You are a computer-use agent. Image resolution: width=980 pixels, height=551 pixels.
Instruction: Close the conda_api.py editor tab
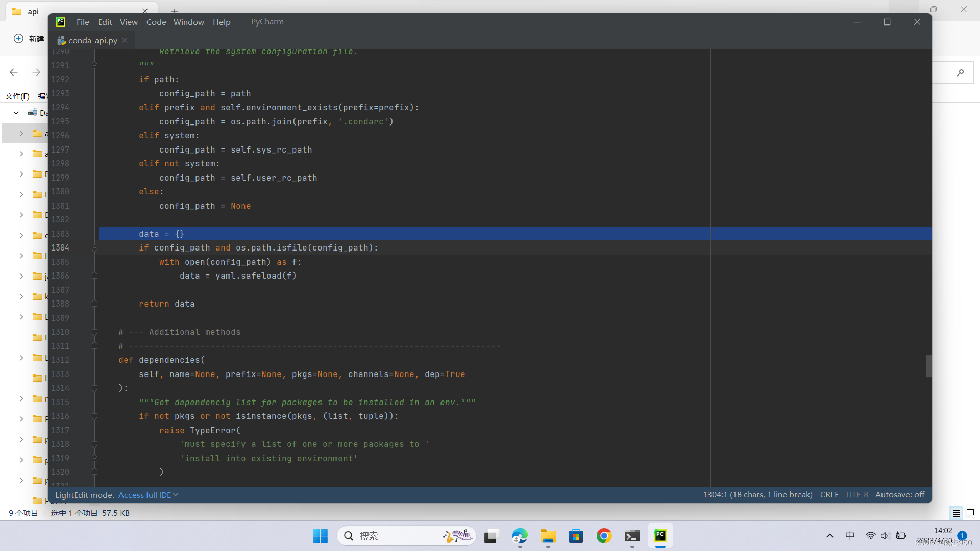[125, 40]
